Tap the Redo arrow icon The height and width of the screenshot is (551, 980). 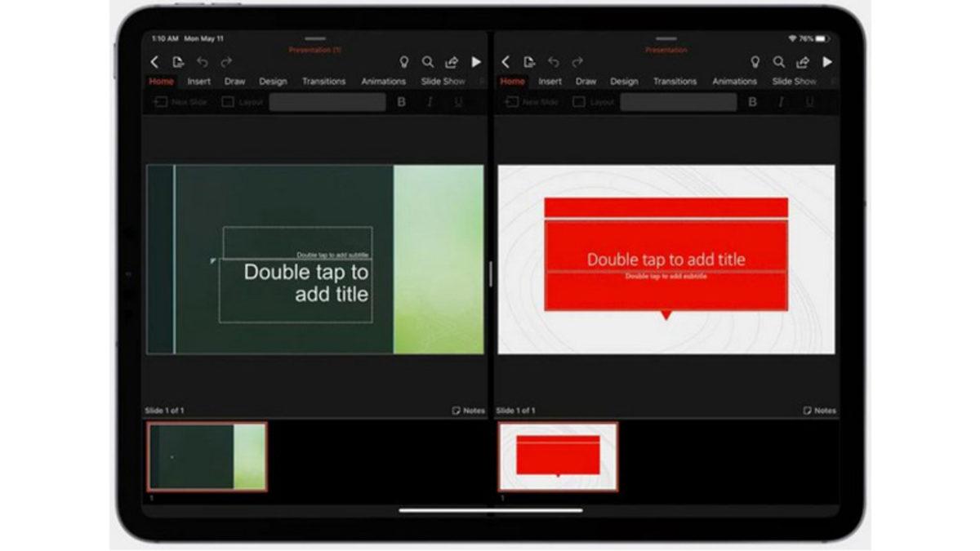[225, 61]
